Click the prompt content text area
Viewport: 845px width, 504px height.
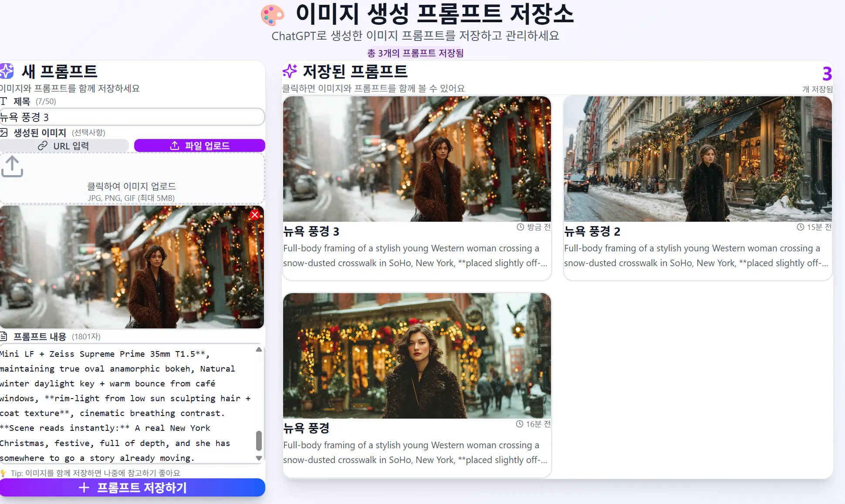(x=126, y=405)
